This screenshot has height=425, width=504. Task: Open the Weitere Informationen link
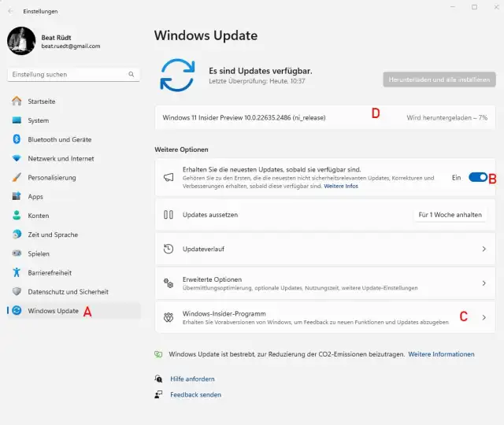pyautogui.click(x=441, y=355)
